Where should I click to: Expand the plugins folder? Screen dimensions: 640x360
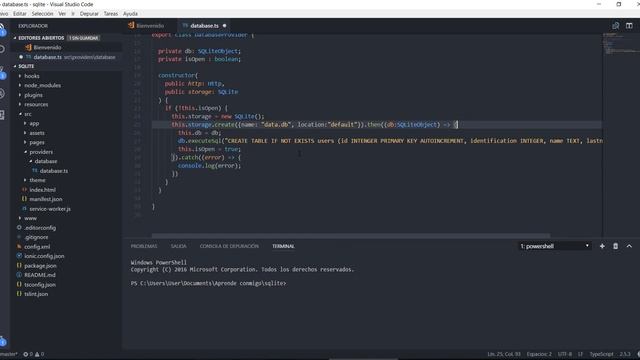(x=33, y=95)
